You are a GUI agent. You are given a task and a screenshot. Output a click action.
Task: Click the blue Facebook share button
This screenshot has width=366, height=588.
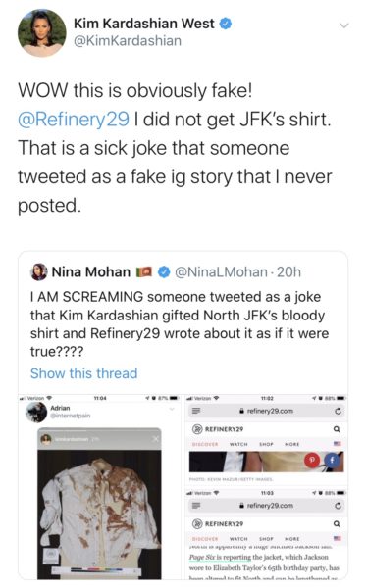(x=332, y=461)
